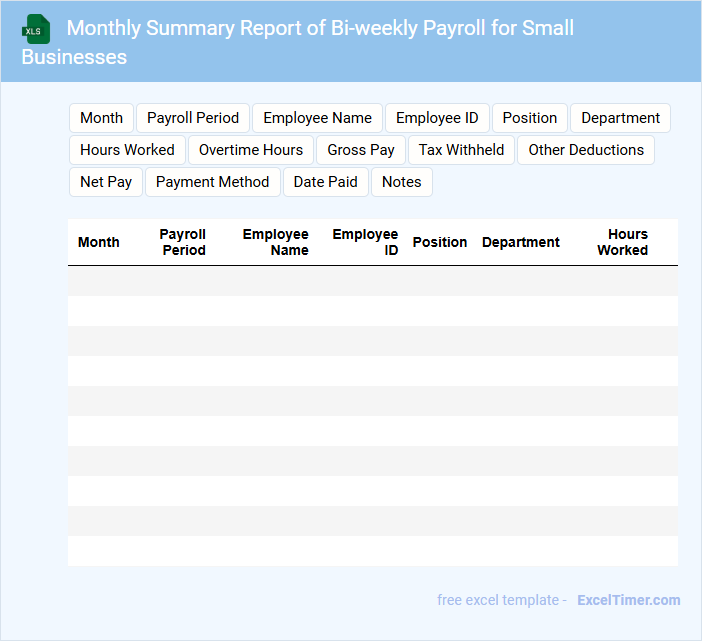Click the report title heading text
Screen dimensions: 702x641
[320, 28]
